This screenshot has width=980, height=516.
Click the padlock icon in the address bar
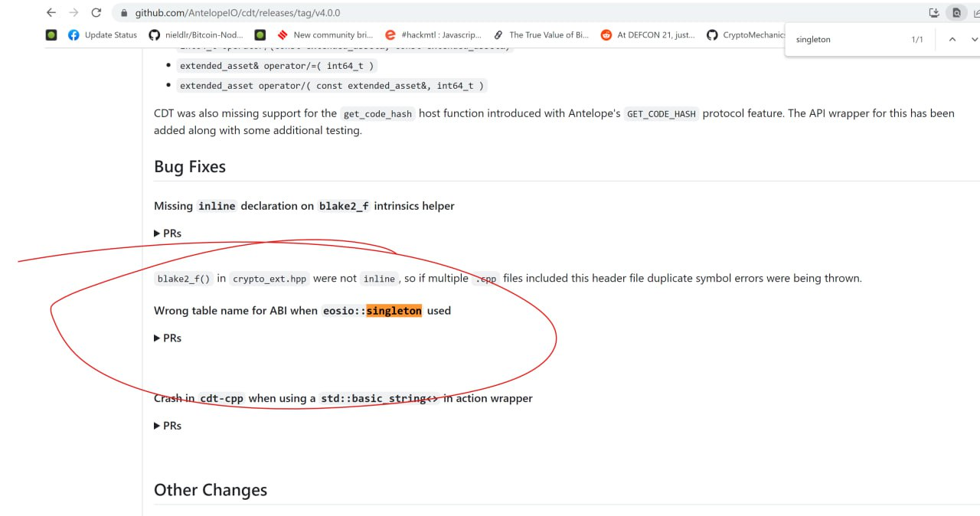123,12
